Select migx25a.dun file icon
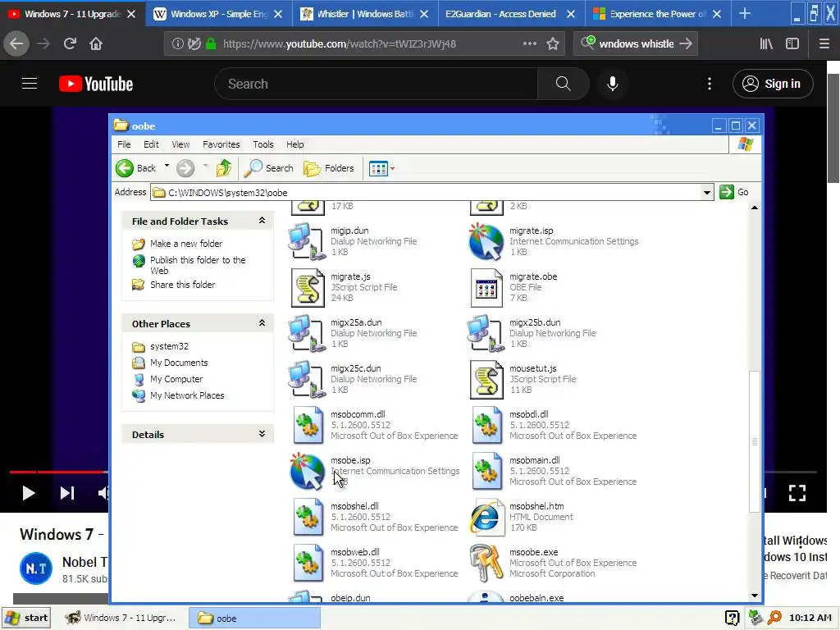Screen dimensions: 840x630 click(x=307, y=333)
